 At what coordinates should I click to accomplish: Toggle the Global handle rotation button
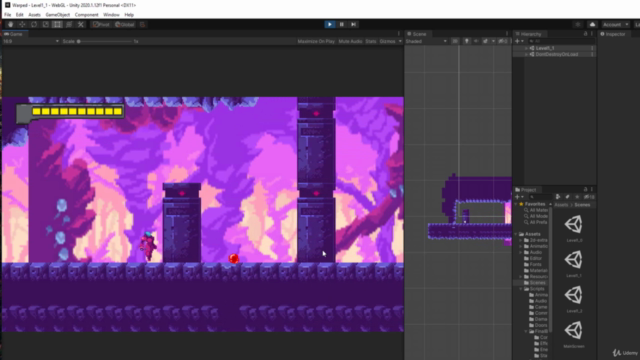124,24
